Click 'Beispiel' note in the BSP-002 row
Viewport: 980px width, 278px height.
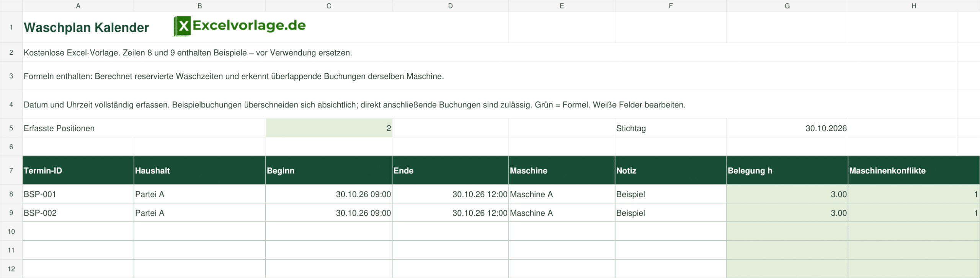[x=671, y=213]
